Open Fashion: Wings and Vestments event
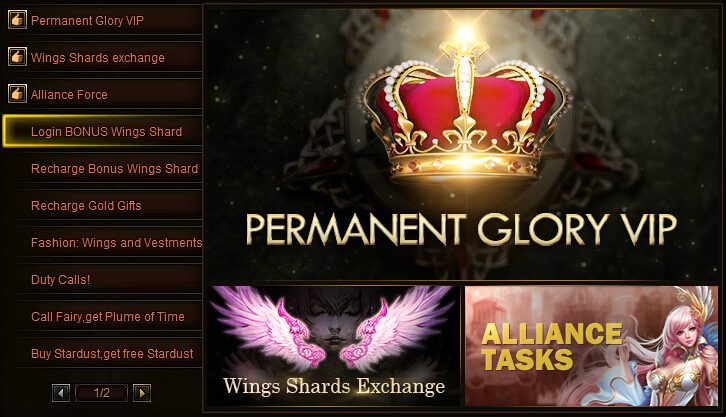This screenshot has height=417, width=726. (x=108, y=243)
